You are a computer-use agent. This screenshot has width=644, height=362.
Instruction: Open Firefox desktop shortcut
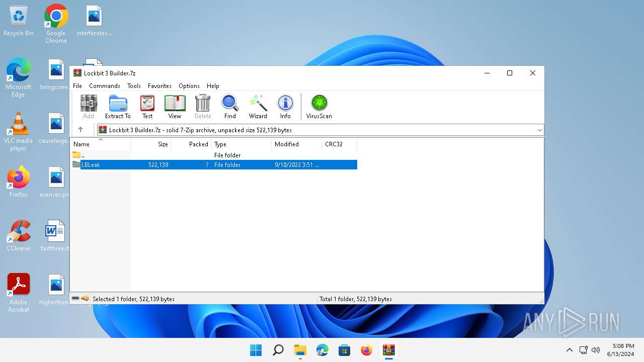point(19,182)
